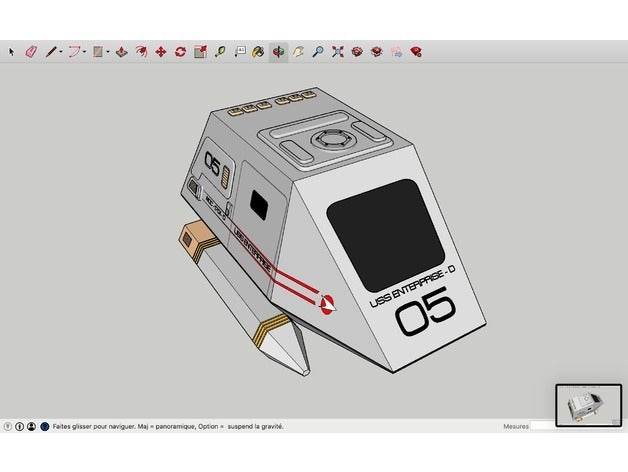Select the Rectangle shape tool
Screen dimensions: 628x472
tap(98, 52)
